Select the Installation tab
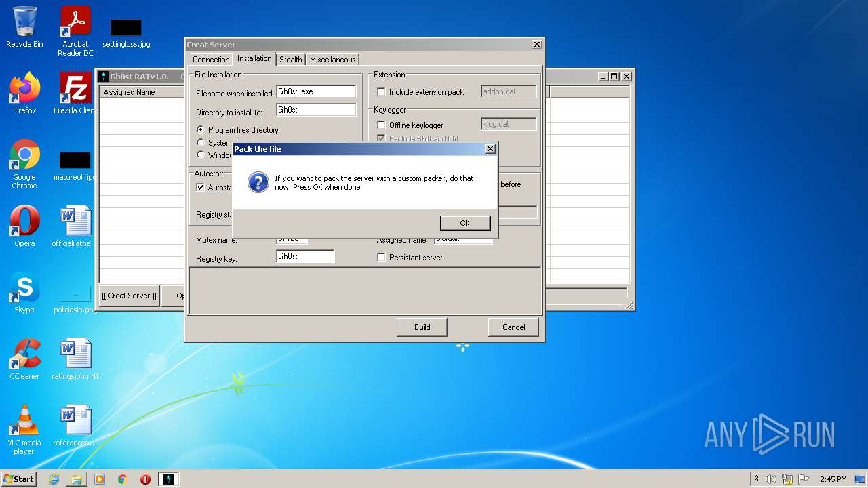 [254, 58]
